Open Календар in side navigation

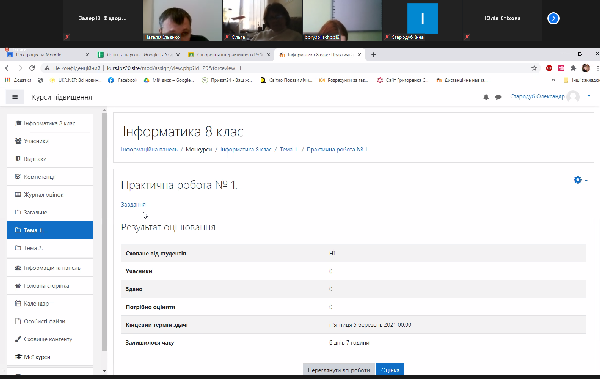[50, 304]
